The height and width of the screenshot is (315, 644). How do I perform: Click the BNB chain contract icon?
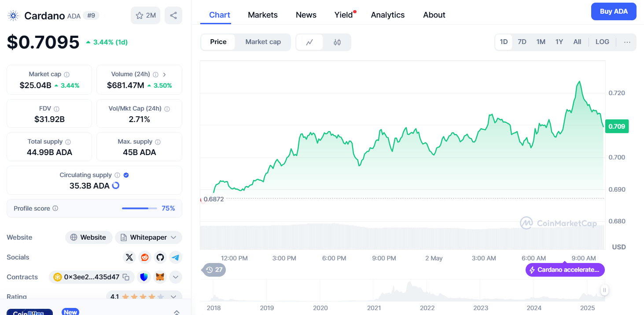pyautogui.click(x=57, y=277)
